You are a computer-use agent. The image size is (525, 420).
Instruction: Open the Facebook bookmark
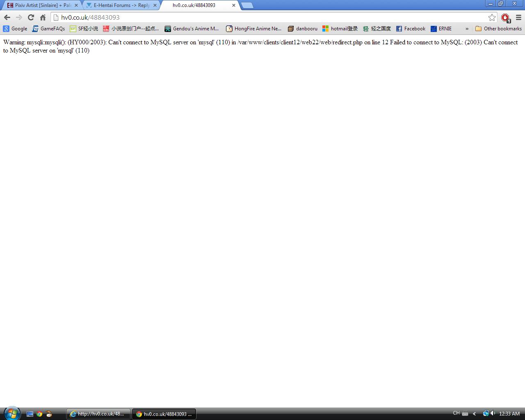point(411,29)
